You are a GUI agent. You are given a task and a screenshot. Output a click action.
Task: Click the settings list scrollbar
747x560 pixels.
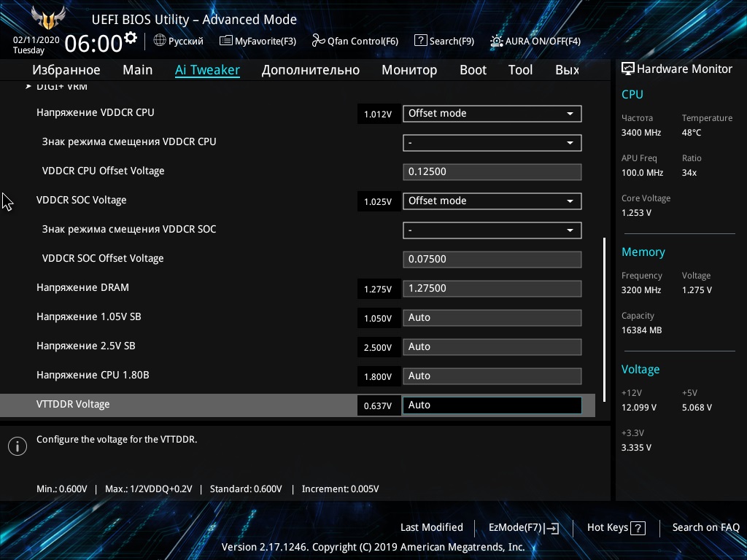pos(604,319)
